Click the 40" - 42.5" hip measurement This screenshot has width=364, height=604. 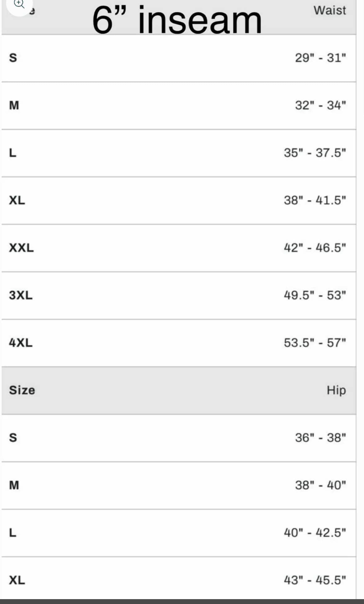pos(315,532)
